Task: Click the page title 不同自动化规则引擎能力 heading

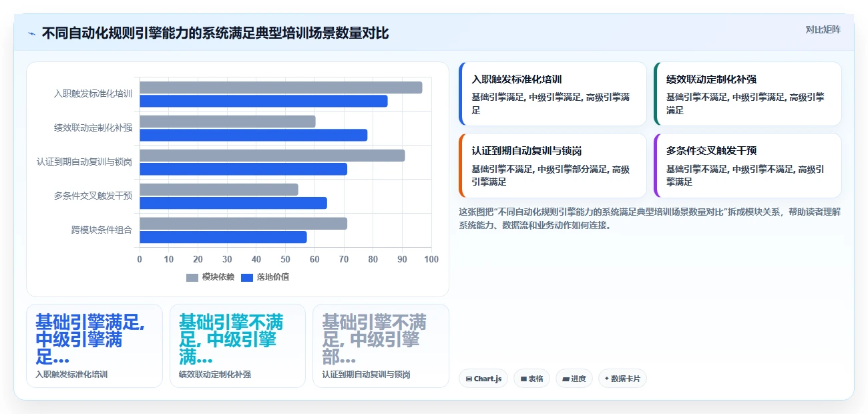Action: click(215, 33)
